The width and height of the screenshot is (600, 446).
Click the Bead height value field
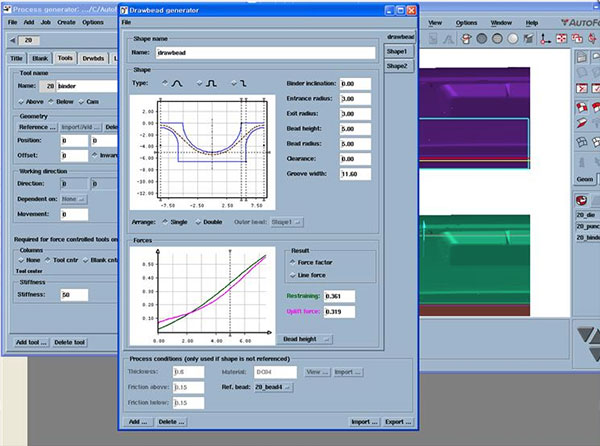355,129
